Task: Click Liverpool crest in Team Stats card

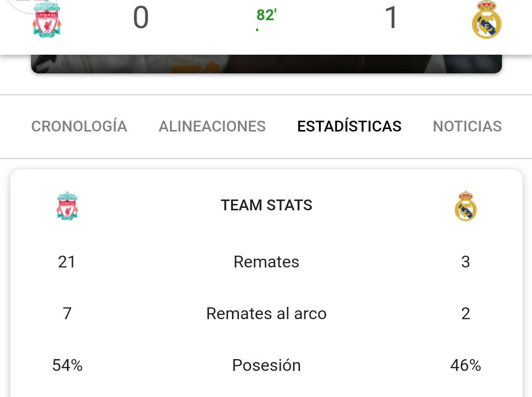Action: tap(67, 206)
